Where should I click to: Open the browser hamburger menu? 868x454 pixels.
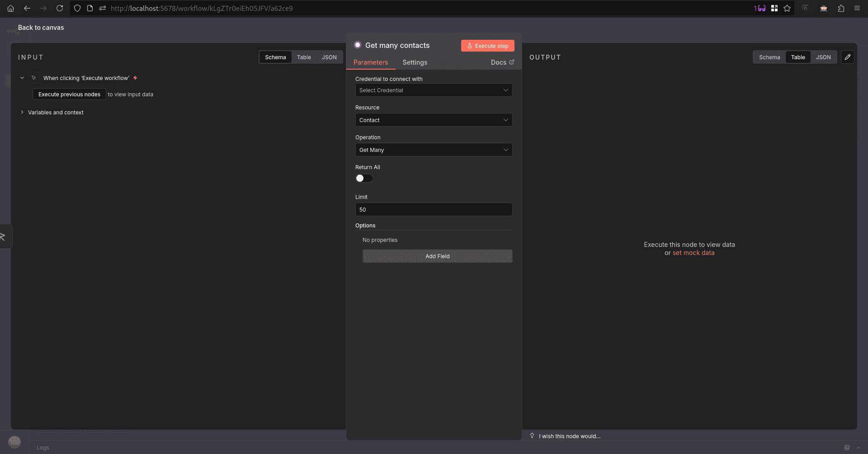point(857,8)
